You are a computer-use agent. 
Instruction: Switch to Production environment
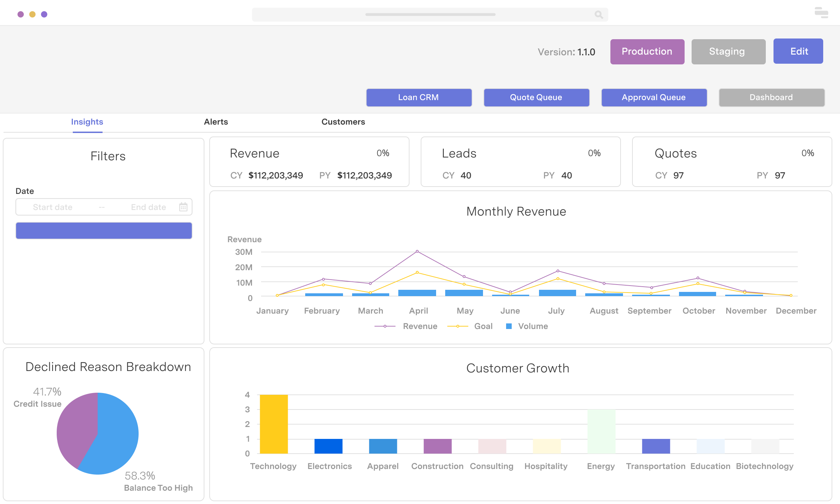tap(647, 51)
